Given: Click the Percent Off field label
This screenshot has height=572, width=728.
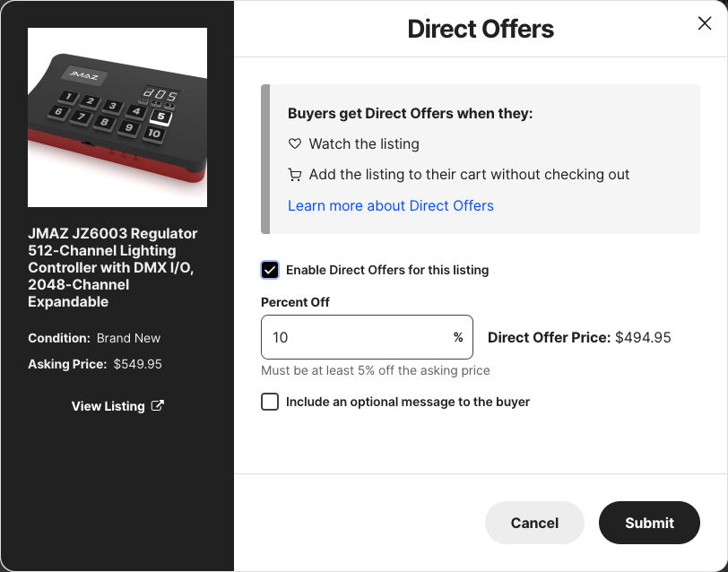Looking at the screenshot, I should tap(295, 302).
